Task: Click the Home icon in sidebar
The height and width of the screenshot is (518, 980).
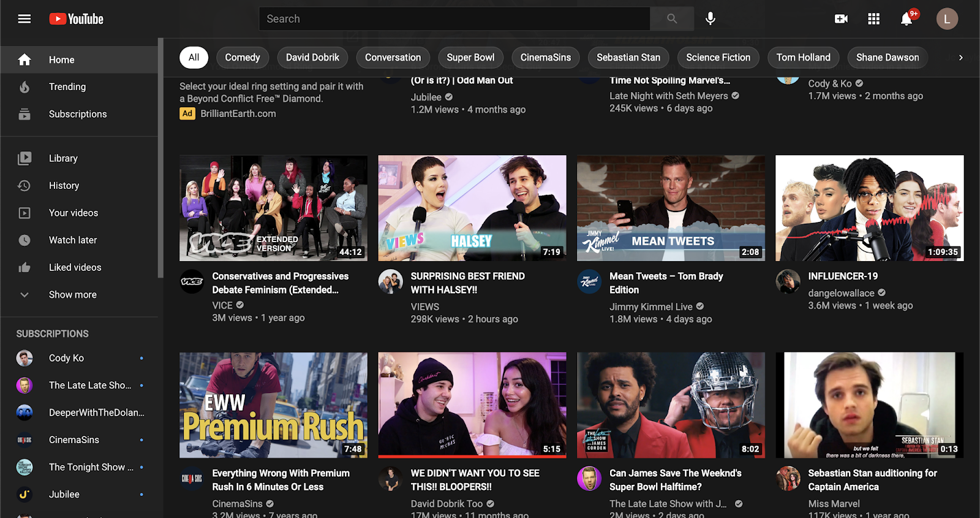Action: click(24, 59)
